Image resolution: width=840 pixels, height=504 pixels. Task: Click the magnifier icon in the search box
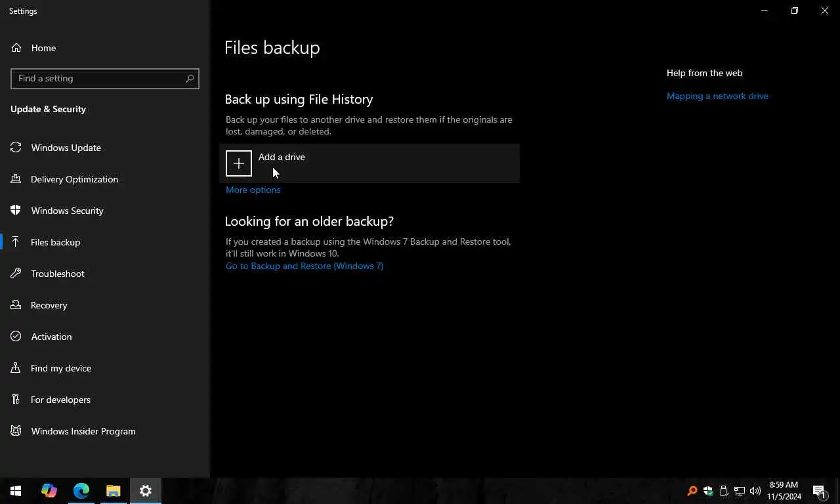[x=190, y=78]
